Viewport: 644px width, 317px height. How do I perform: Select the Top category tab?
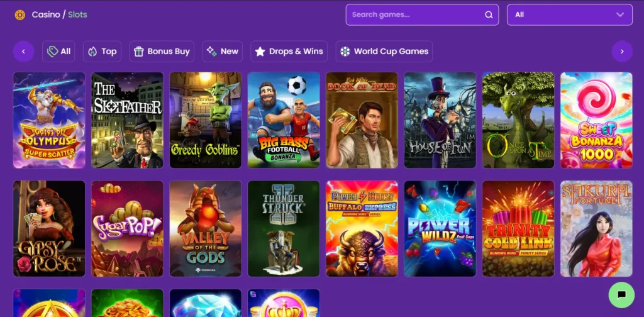[102, 52]
